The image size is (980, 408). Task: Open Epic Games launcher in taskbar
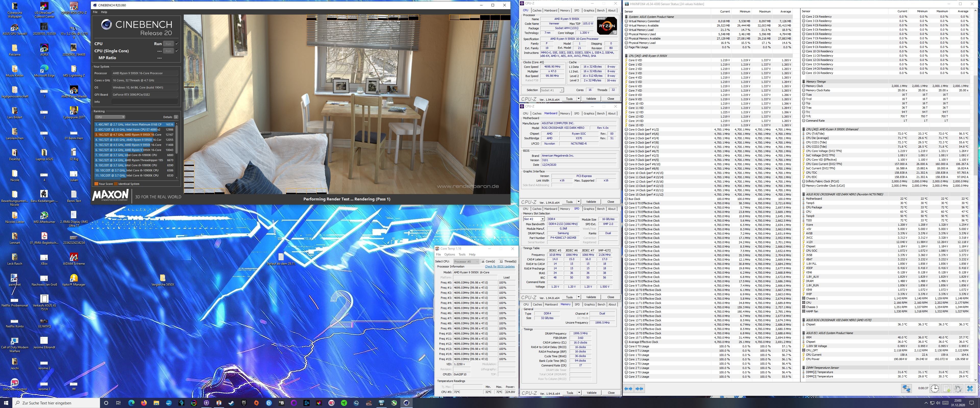pos(244,403)
